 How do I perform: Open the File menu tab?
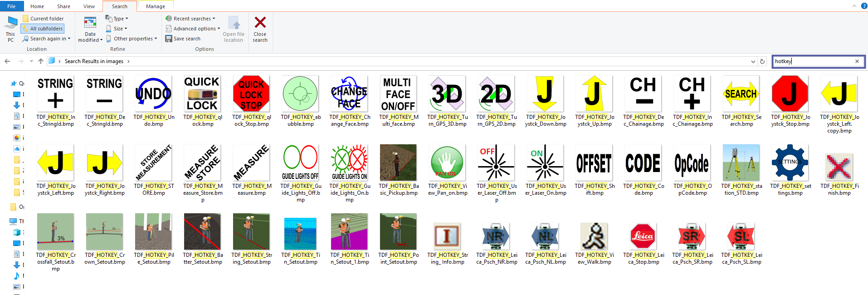coord(11,6)
